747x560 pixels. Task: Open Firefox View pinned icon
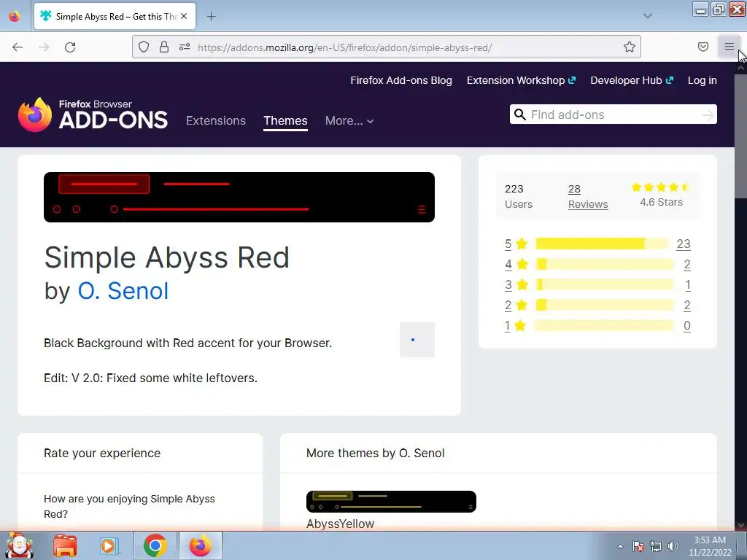pos(15,16)
